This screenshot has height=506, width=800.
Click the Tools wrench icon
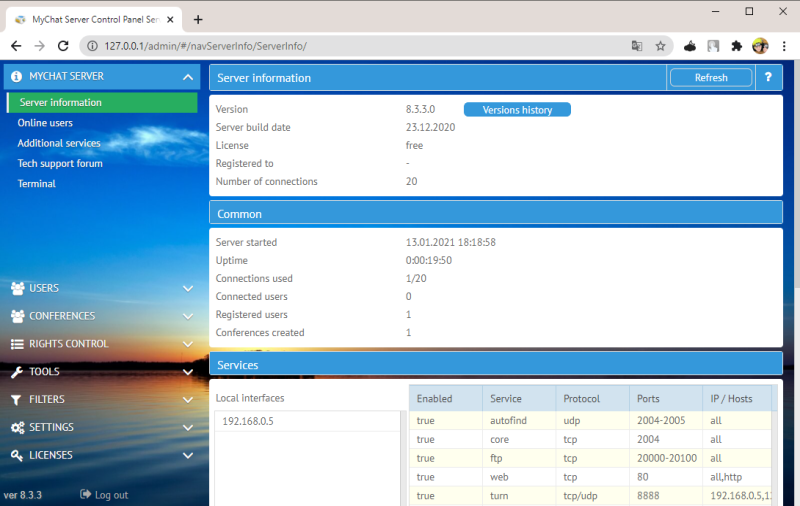[x=17, y=372]
